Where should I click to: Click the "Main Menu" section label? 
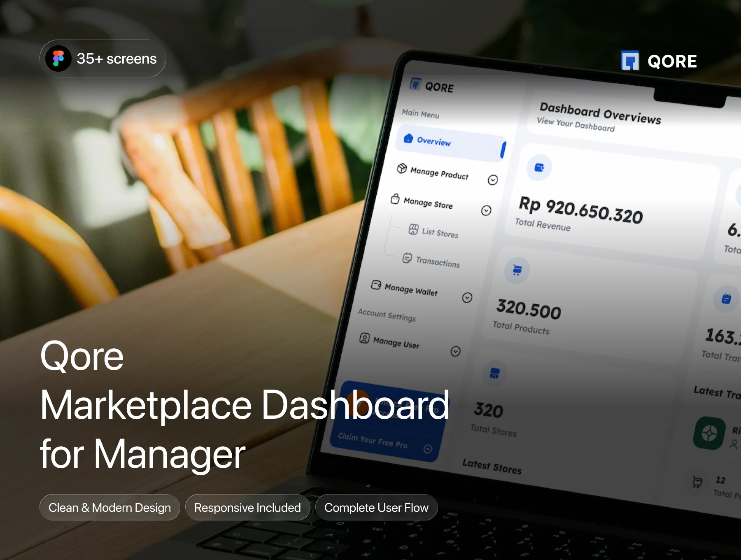point(421,114)
